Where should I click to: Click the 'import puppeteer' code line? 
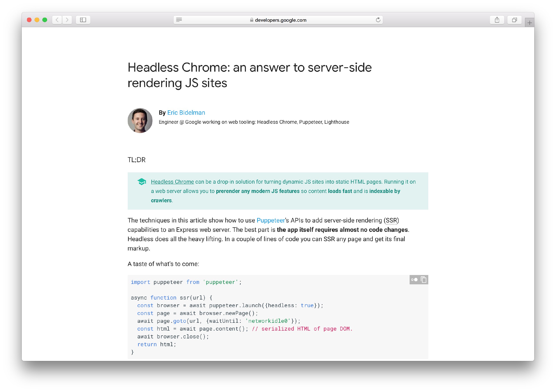(186, 282)
